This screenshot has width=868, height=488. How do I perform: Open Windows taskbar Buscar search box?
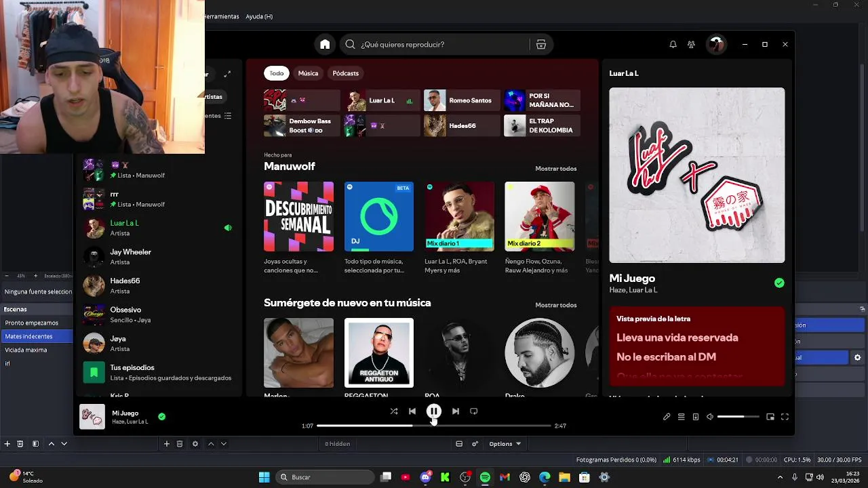324,477
